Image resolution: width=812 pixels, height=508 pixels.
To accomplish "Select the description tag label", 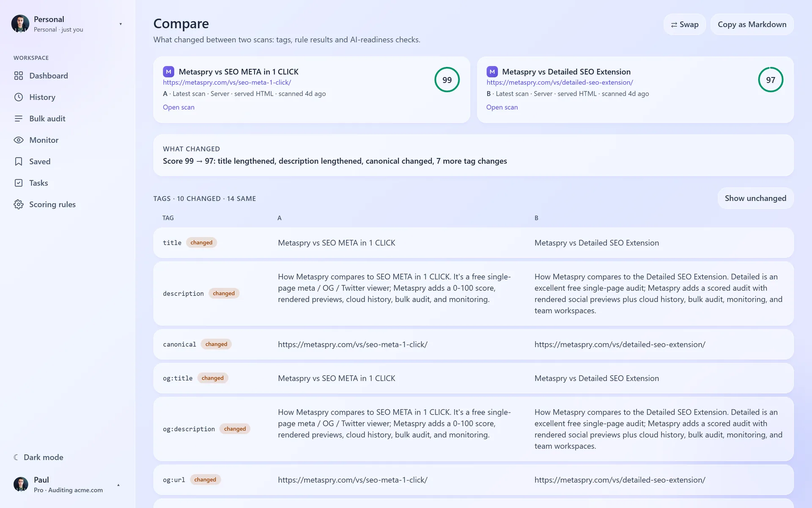I will coord(183,293).
